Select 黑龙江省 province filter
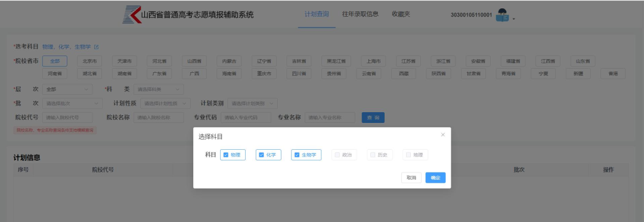This screenshot has width=644, height=222. coord(336,61)
